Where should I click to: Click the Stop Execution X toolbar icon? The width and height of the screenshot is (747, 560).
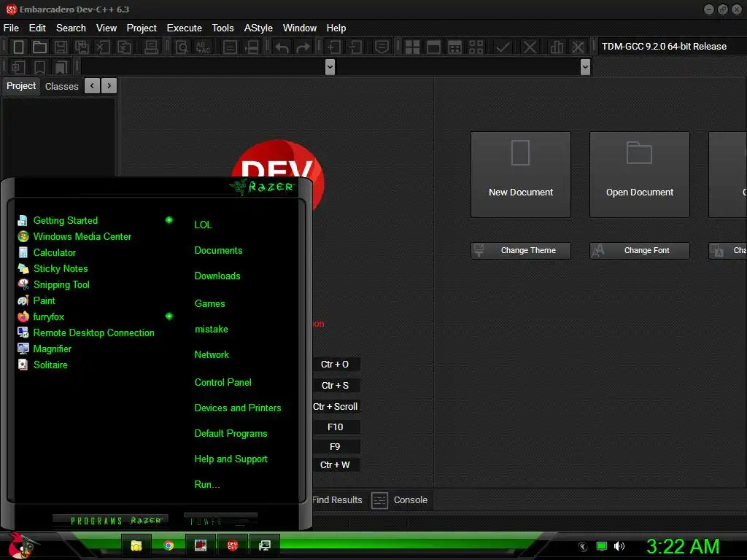(530, 47)
